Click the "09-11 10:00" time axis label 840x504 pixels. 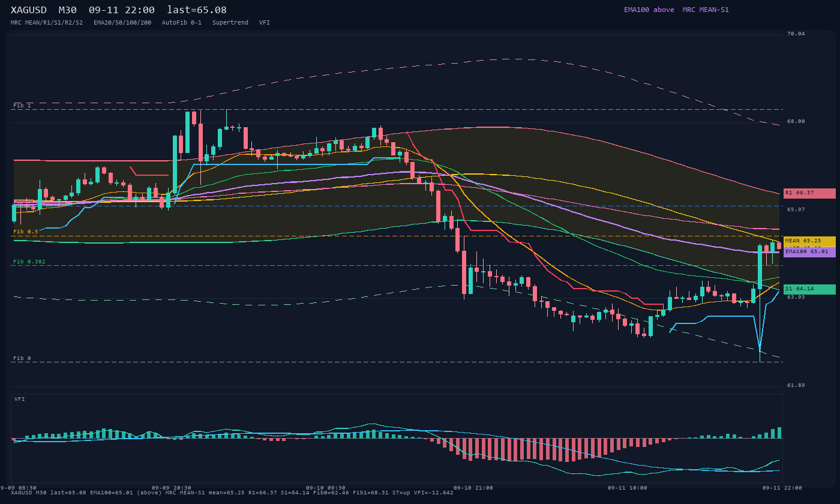click(628, 488)
